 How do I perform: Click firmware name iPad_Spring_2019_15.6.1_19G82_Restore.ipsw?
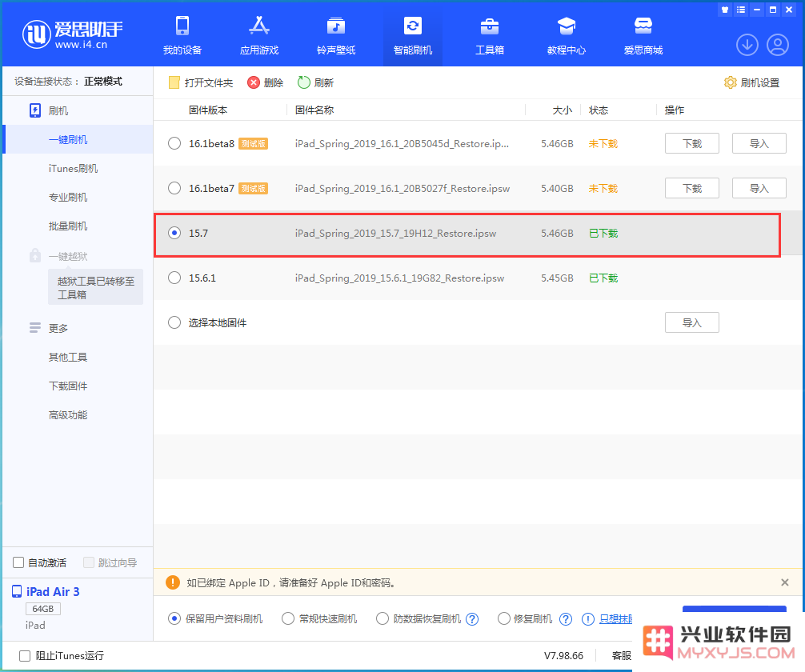click(x=399, y=278)
